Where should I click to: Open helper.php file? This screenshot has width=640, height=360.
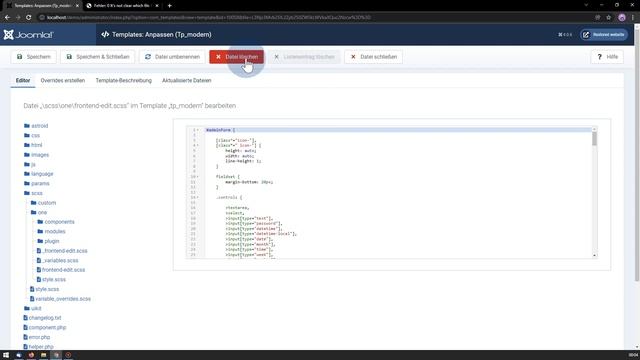[38, 347]
